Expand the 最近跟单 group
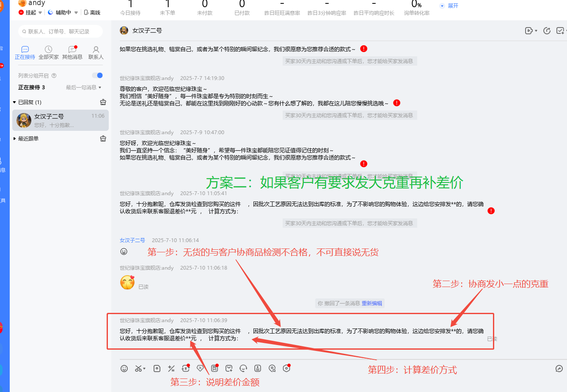The width and height of the screenshot is (567, 392). 14,138
